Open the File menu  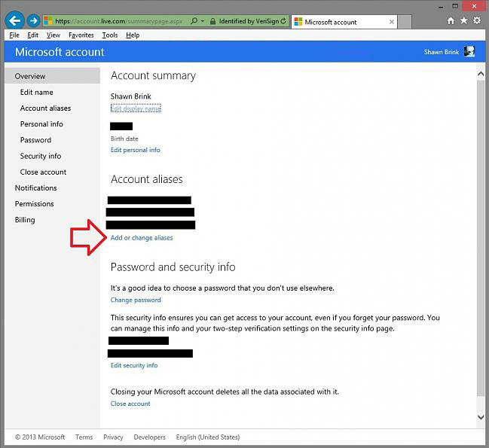14,35
